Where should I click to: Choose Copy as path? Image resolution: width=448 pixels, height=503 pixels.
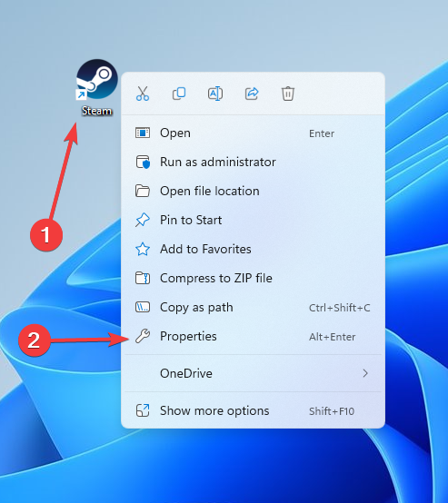coord(253,307)
